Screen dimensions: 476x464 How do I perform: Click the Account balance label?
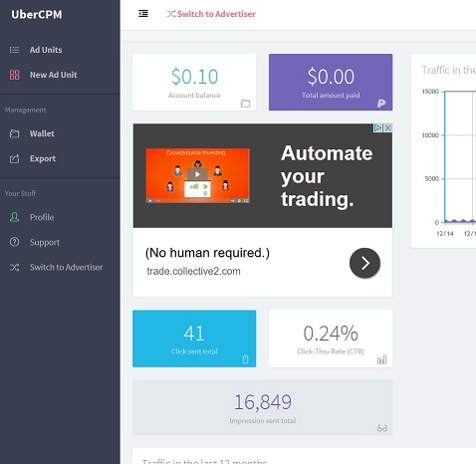click(194, 96)
